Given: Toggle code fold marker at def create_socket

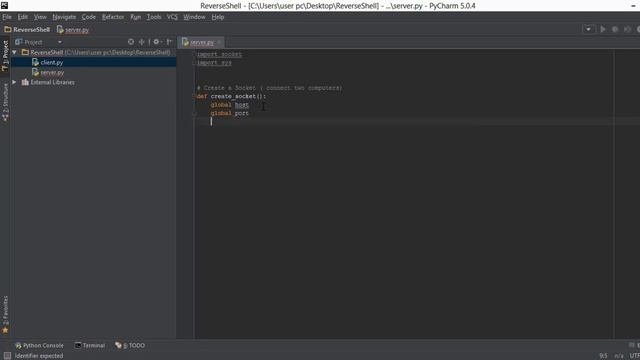Looking at the screenshot, I should coord(195,97).
